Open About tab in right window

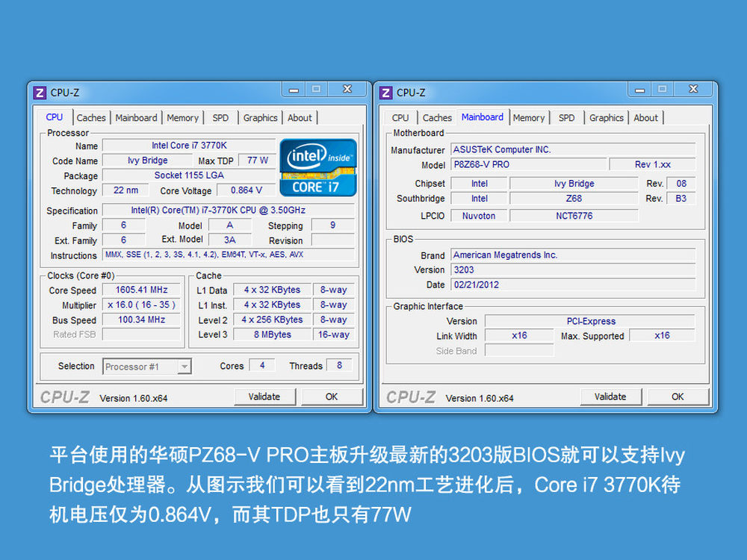pos(645,118)
